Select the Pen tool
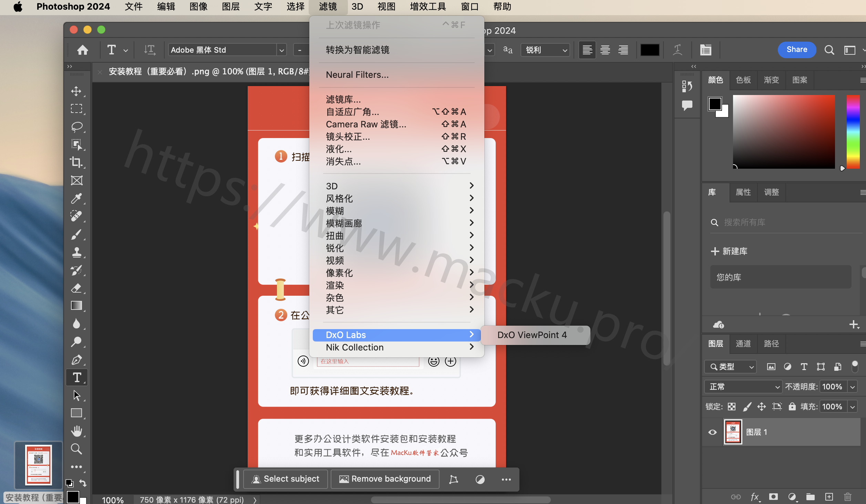The width and height of the screenshot is (866, 504). click(76, 359)
